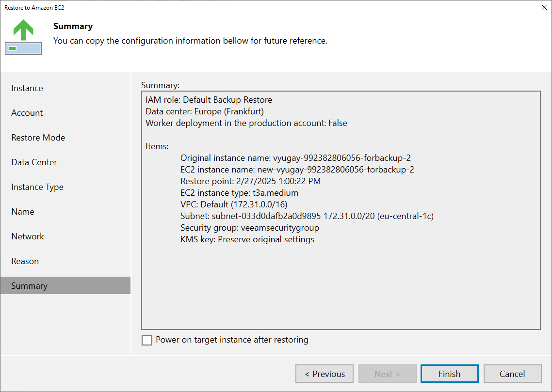The height and width of the screenshot is (392, 552).
Task: Enable Power on target instance after restoring
Action: [x=147, y=340]
